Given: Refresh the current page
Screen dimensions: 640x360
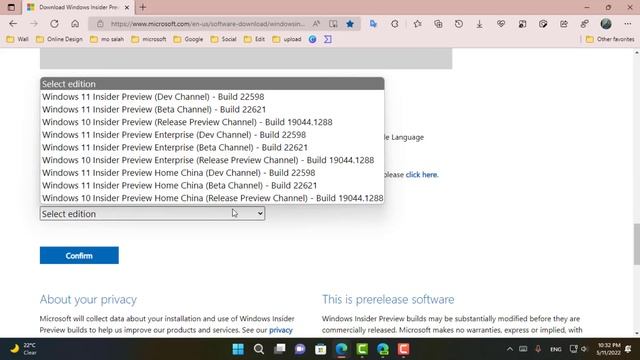Looking at the screenshot, I should tap(54, 24).
